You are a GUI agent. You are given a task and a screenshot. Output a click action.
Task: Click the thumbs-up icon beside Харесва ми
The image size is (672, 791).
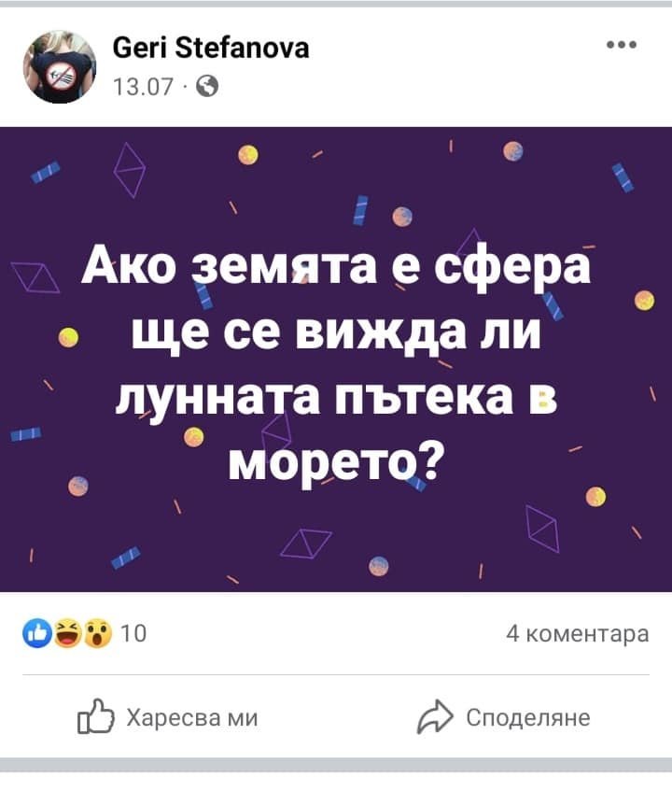96,716
